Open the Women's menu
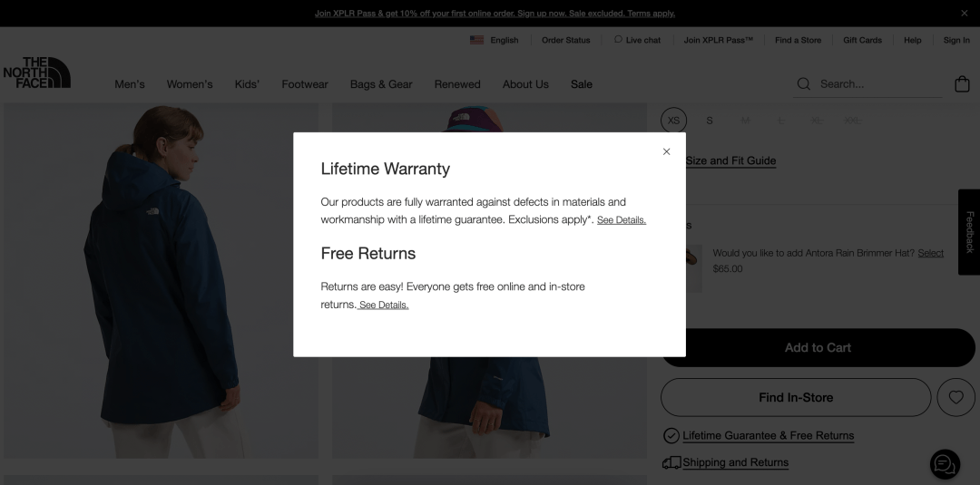 (190, 84)
